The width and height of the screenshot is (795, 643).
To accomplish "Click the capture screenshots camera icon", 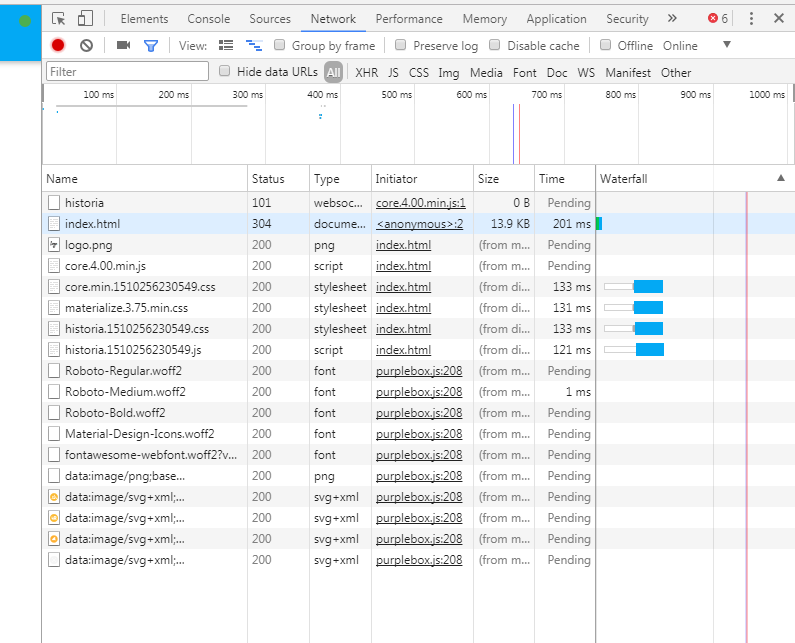I will (124, 45).
